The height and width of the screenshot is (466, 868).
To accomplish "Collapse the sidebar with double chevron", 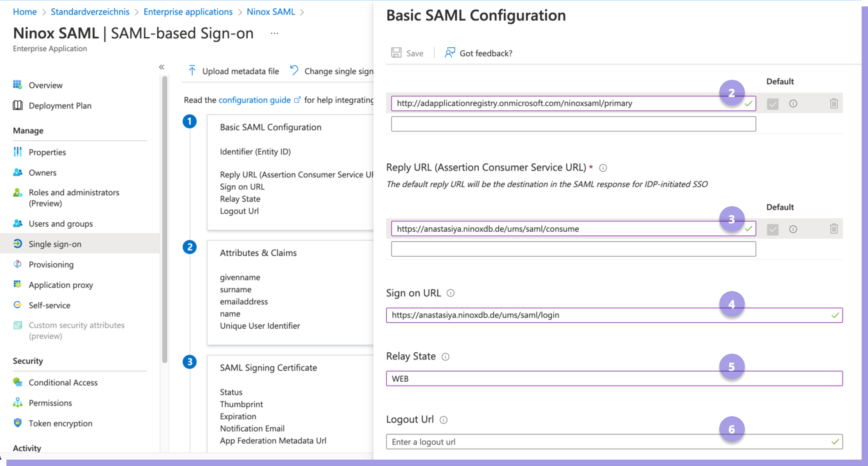I will click(162, 67).
